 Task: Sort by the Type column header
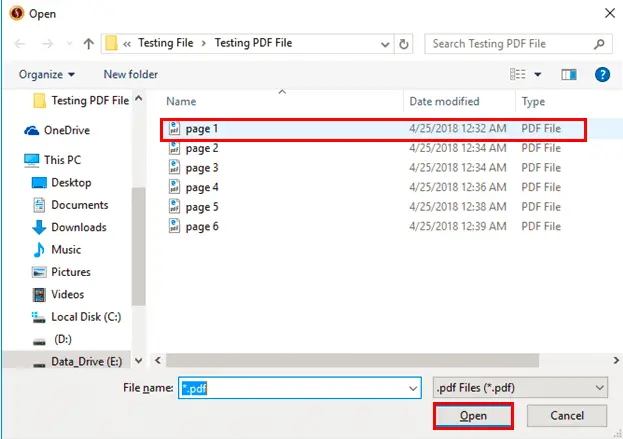click(533, 102)
